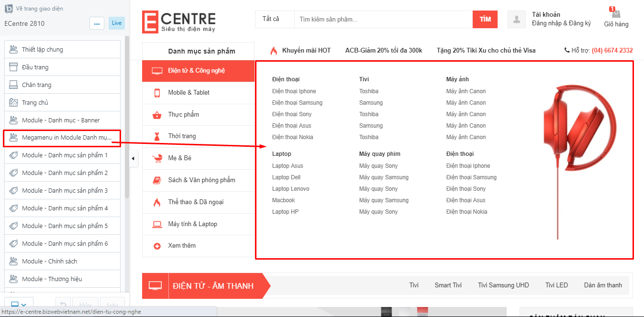The width and height of the screenshot is (644, 317).
Task: Click the TÌM search button
Action: point(485,19)
